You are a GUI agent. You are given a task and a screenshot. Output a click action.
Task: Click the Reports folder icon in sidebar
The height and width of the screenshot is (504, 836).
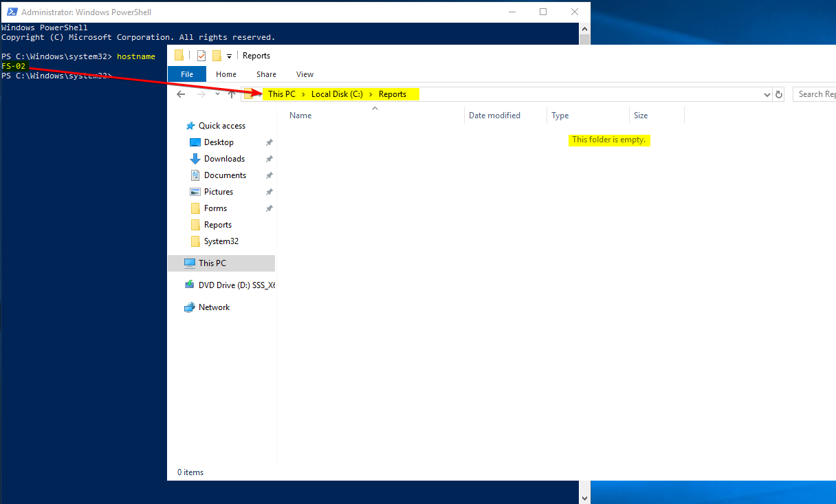[195, 225]
